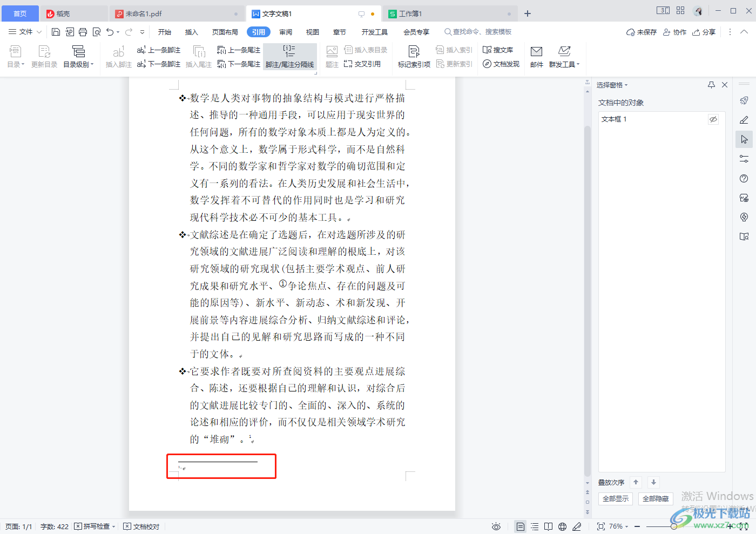This screenshot has height=534, width=756.
Task: Click the 全部隐藏 button
Action: pyautogui.click(x=656, y=498)
